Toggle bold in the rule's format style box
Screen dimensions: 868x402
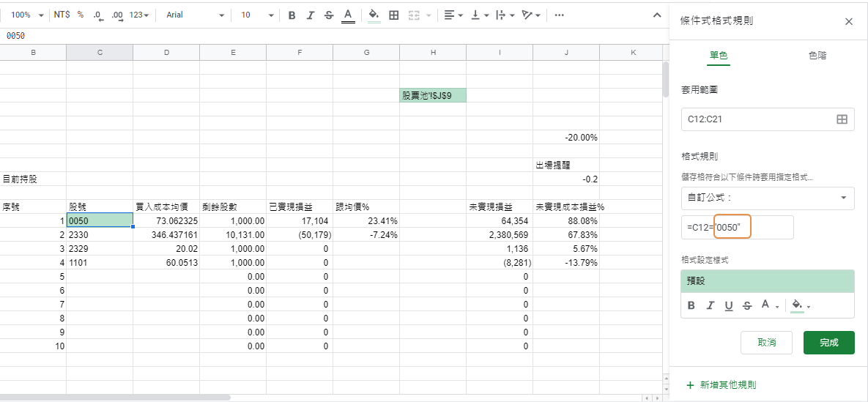[x=691, y=306]
